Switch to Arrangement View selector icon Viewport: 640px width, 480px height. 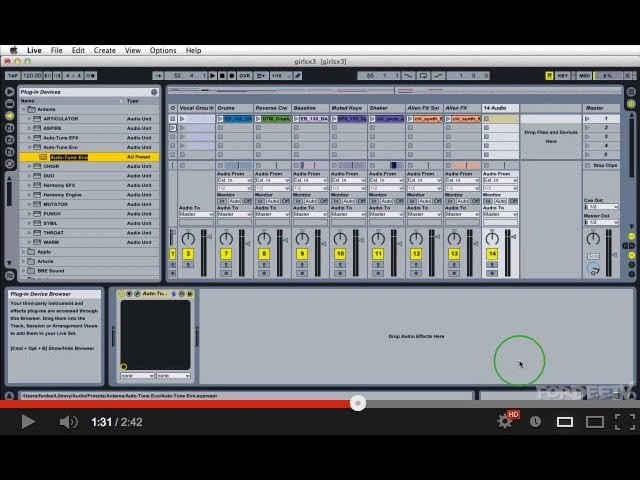(x=631, y=92)
